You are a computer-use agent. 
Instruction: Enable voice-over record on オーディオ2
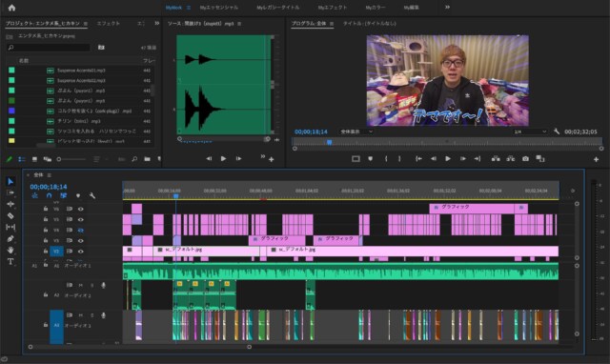103,285
